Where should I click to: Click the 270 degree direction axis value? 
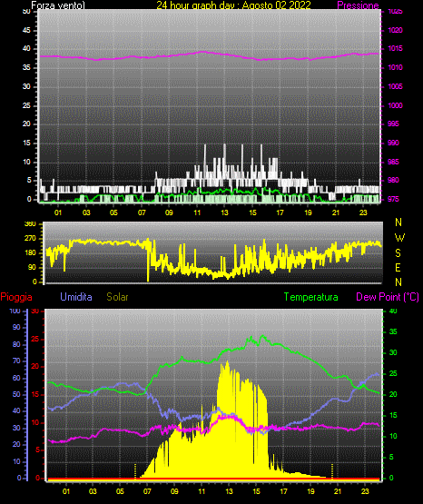pyautogui.click(x=30, y=239)
